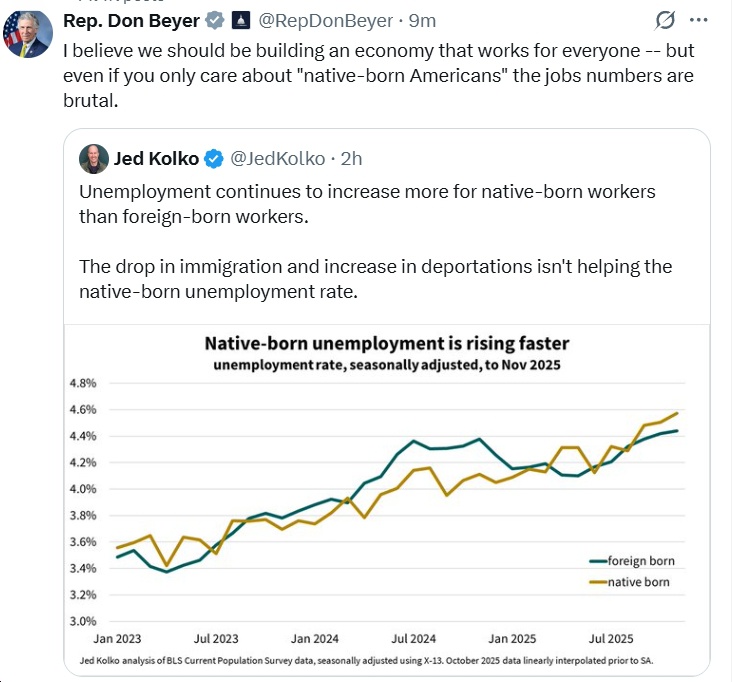This screenshot has width=746, height=682.
Task: Open Grok explain icon on the post
Action: click(663, 20)
